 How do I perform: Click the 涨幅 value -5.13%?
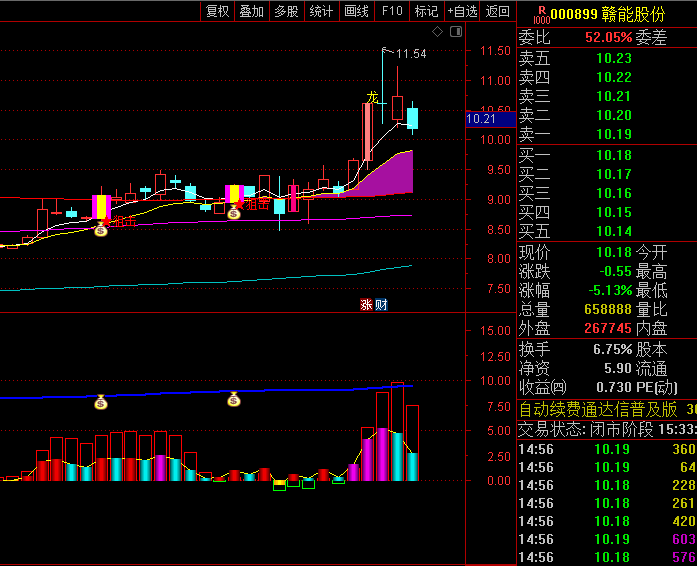(x=610, y=290)
